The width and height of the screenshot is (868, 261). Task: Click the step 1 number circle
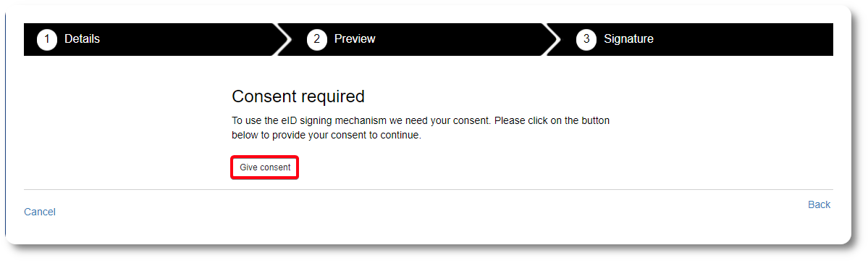coord(47,39)
